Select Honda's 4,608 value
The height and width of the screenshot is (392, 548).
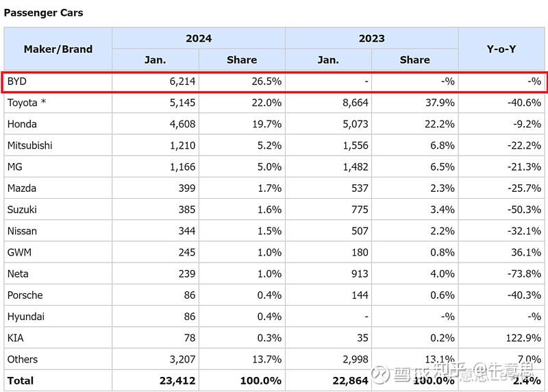pos(155,124)
